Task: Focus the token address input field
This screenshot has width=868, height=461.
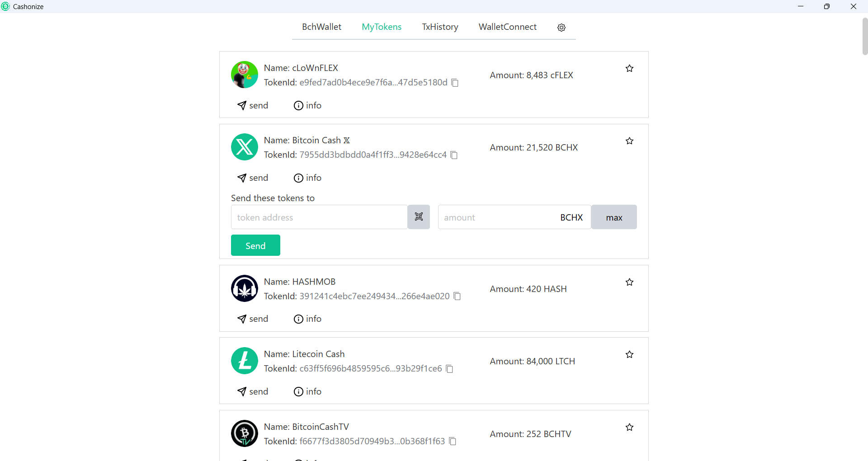Action: pyautogui.click(x=319, y=217)
